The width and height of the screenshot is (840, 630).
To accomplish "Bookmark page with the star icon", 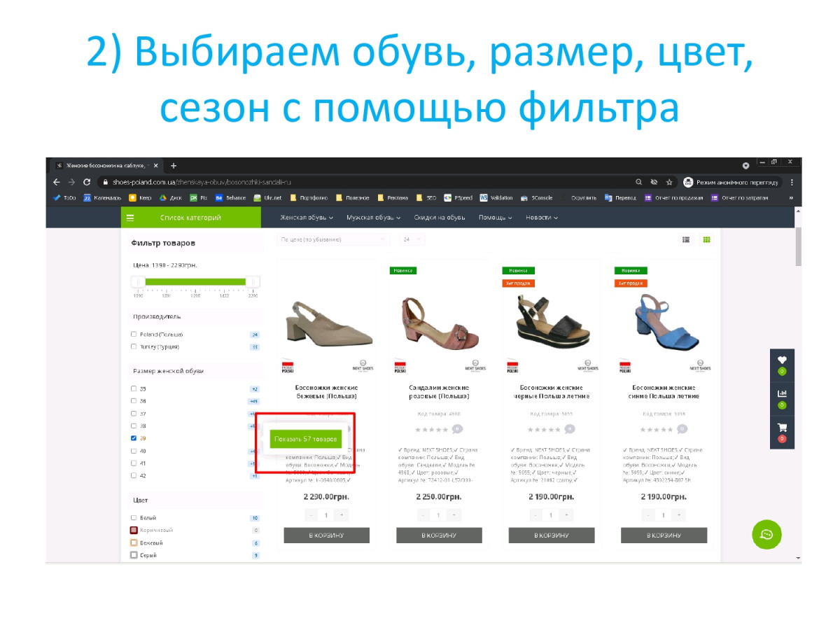I will [669, 182].
